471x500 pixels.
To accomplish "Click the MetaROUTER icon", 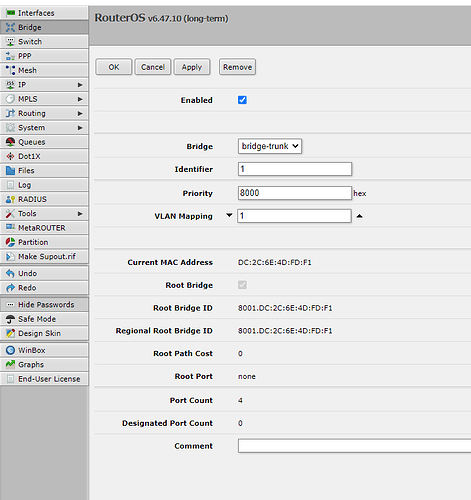I will [10, 228].
